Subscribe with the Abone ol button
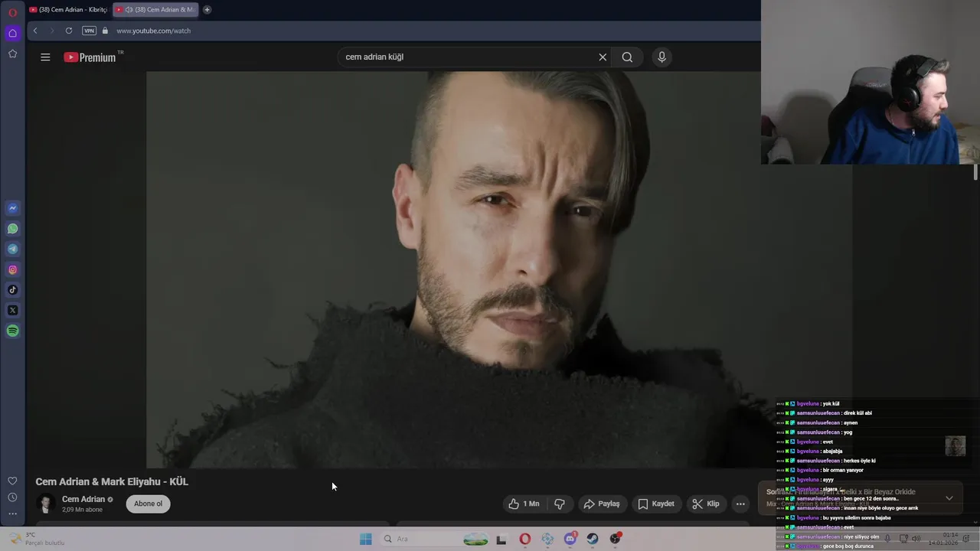This screenshot has height=551, width=980. pos(148,504)
